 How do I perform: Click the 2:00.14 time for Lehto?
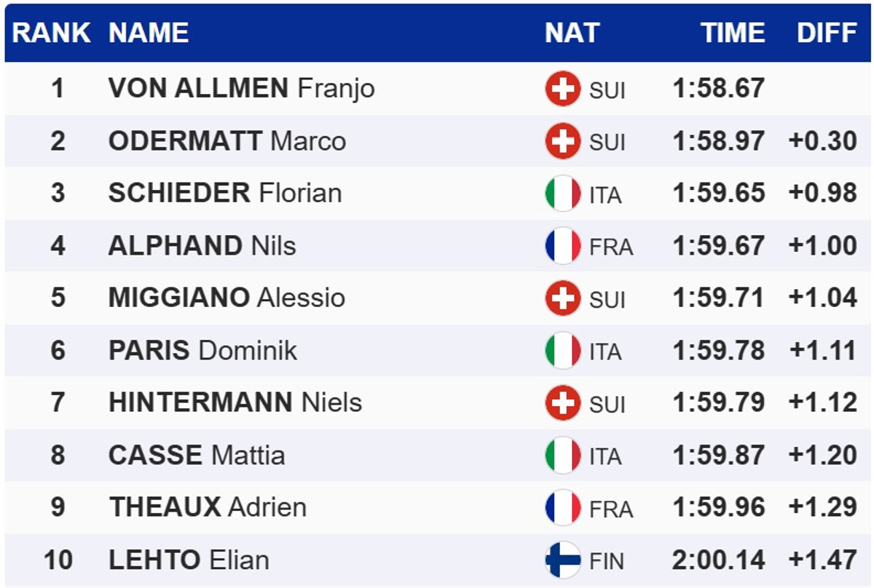719,560
